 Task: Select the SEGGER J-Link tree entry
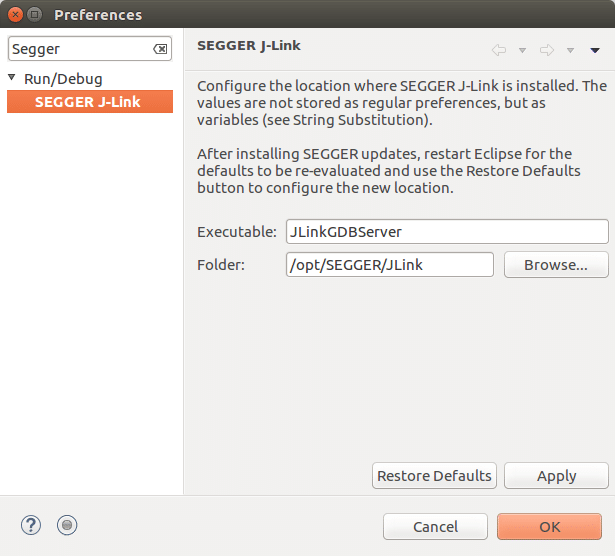click(88, 102)
